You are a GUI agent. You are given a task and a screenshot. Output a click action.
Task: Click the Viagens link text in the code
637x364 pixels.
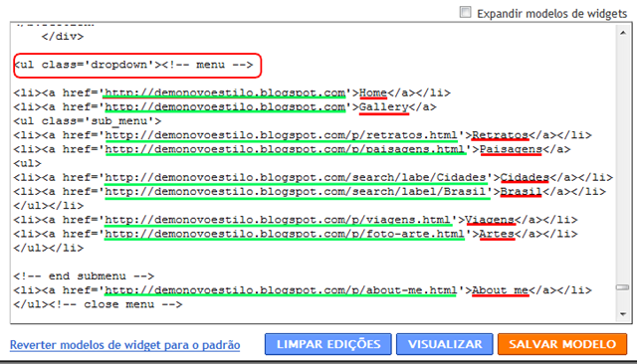[x=490, y=220]
